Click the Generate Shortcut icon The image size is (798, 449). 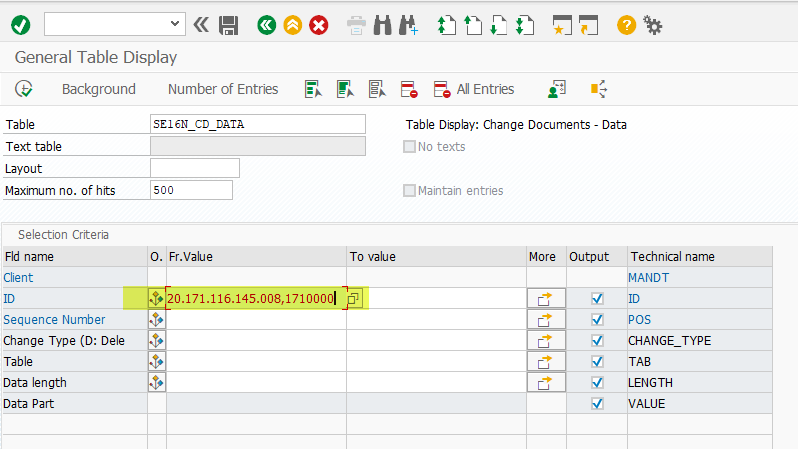(x=589, y=25)
